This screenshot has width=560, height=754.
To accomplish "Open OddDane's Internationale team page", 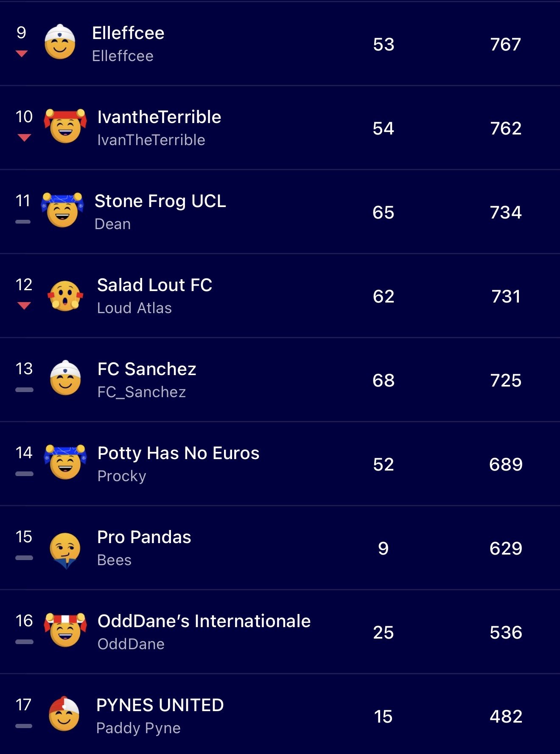I will point(204,621).
